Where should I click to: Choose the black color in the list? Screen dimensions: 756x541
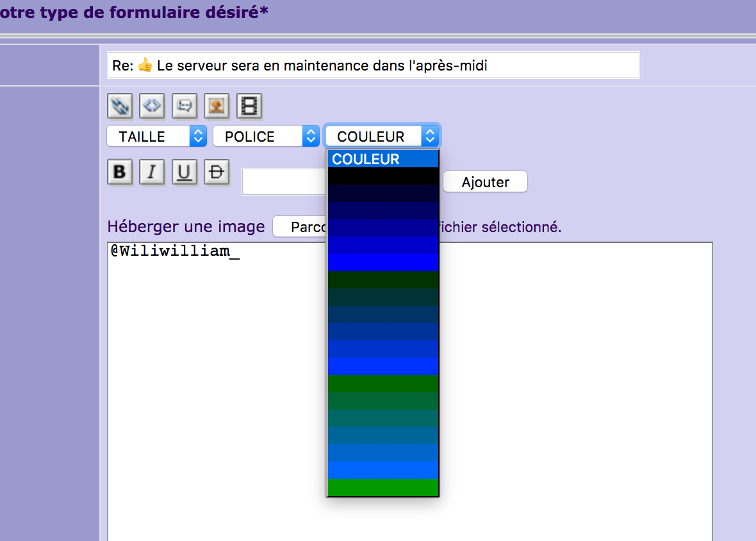(x=382, y=176)
